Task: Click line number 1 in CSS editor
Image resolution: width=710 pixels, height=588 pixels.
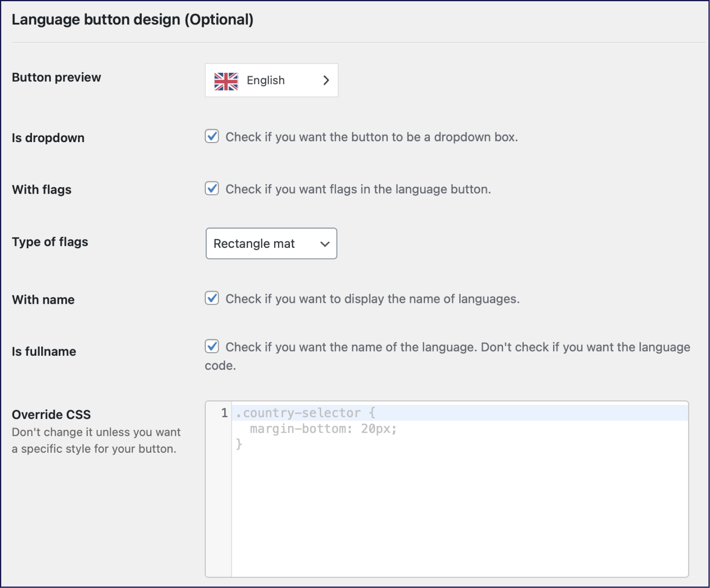Action: tap(223, 413)
